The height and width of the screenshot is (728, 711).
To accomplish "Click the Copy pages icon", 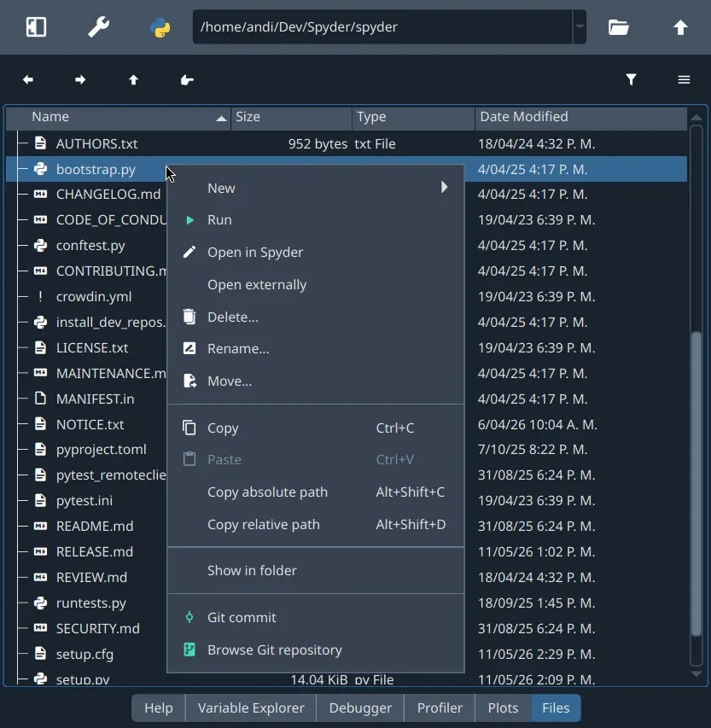I will tap(189, 428).
